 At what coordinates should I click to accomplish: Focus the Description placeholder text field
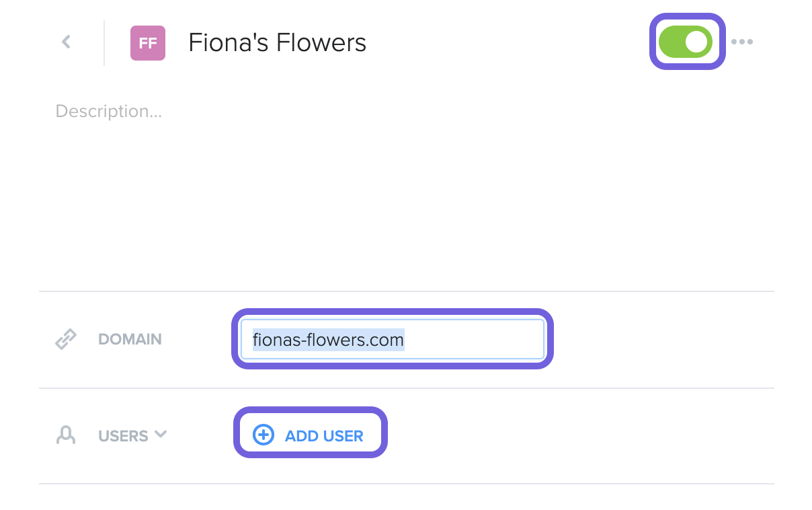109,111
